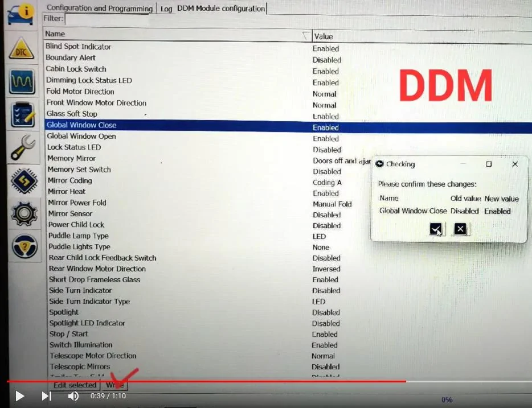Screen dimensions: 532x408
Task: Close the Checking dialog window
Action: click(x=515, y=164)
